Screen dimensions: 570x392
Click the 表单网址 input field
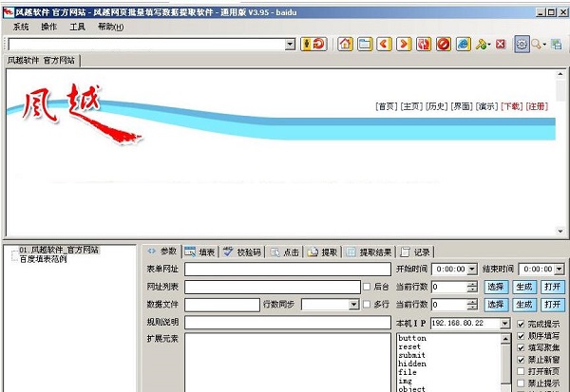[288, 270]
